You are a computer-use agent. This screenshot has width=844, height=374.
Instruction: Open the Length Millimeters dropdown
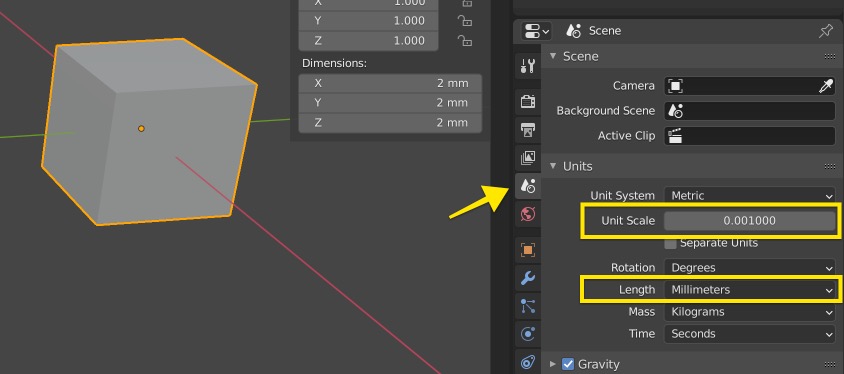749,290
